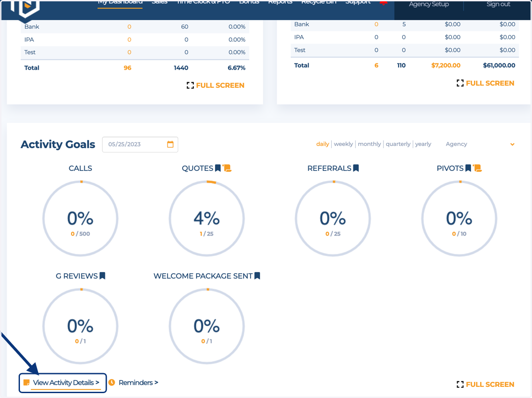Click the Activity Goals heading
Screen dimensions: 532x398
tap(58, 144)
